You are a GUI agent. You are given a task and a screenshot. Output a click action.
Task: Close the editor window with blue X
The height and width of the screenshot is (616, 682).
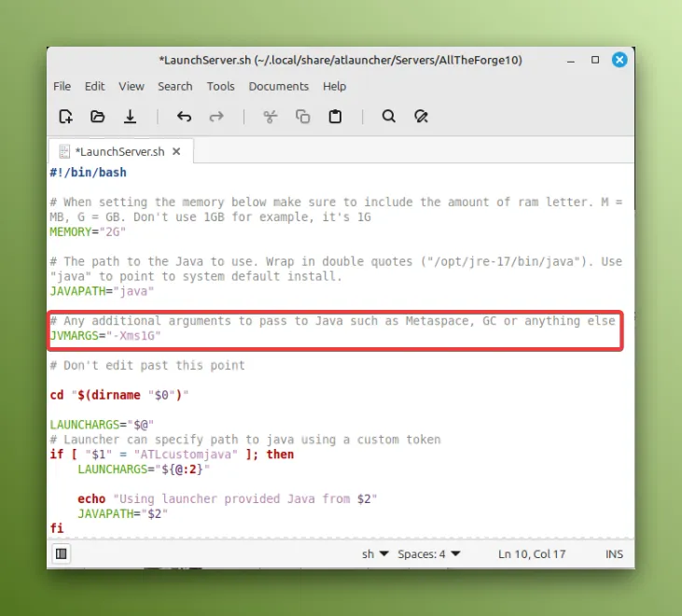(619, 60)
